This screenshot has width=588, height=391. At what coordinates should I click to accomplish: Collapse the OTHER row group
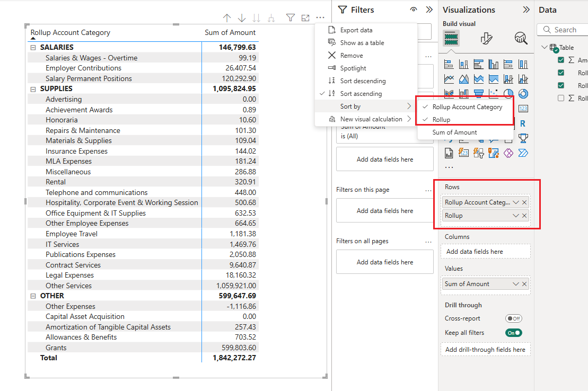pos(33,296)
